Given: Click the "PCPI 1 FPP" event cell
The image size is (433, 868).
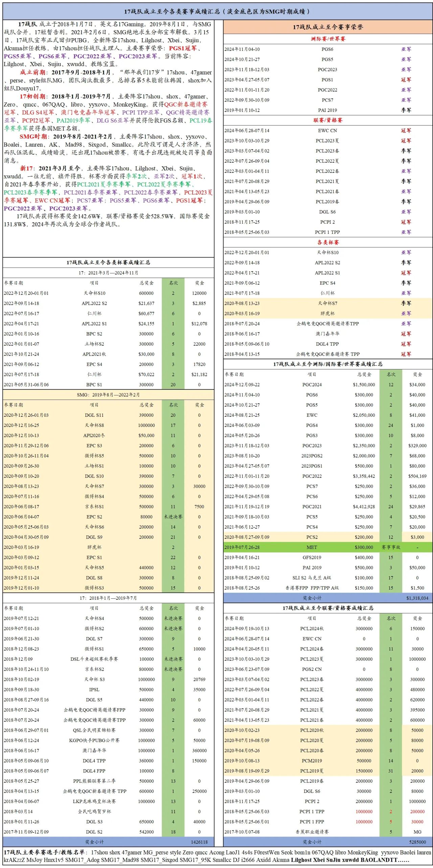Looking at the screenshot, I should 312,821.
